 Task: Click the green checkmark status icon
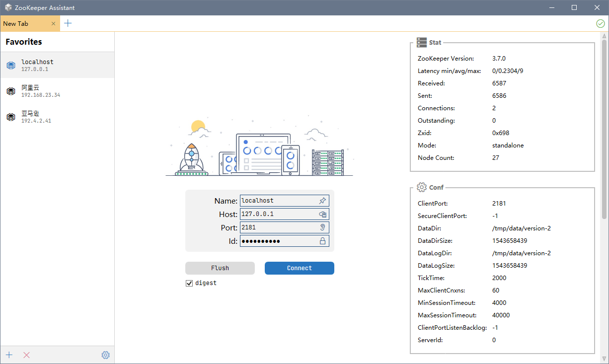click(601, 23)
